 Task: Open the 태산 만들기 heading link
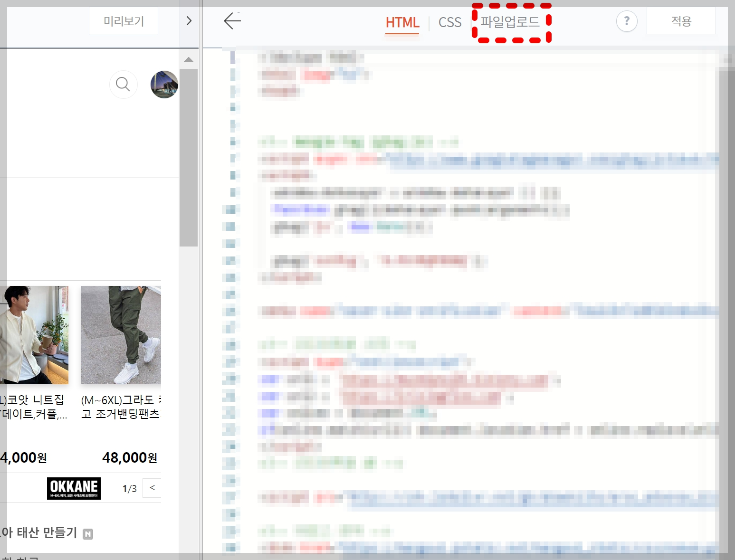pos(39,532)
